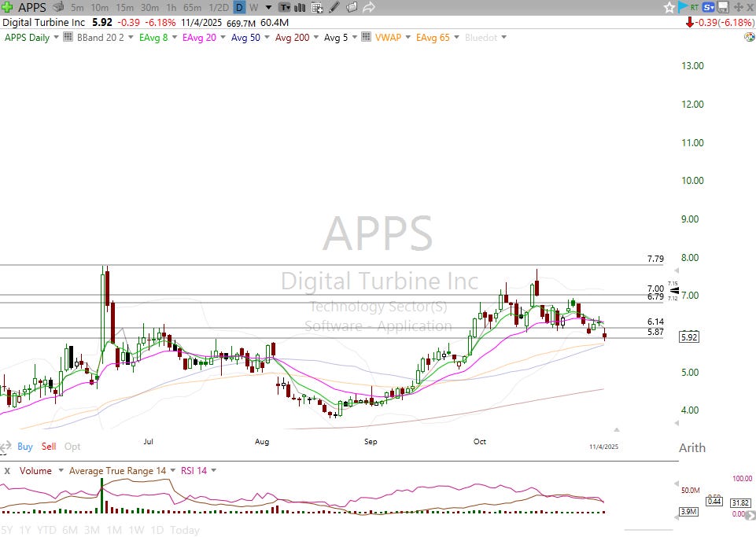The image size is (756, 537).
Task: Open the Volume indicator dropdown
Action: pos(61,470)
